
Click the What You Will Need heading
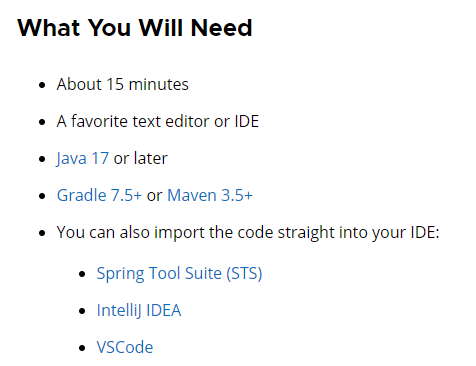(135, 28)
